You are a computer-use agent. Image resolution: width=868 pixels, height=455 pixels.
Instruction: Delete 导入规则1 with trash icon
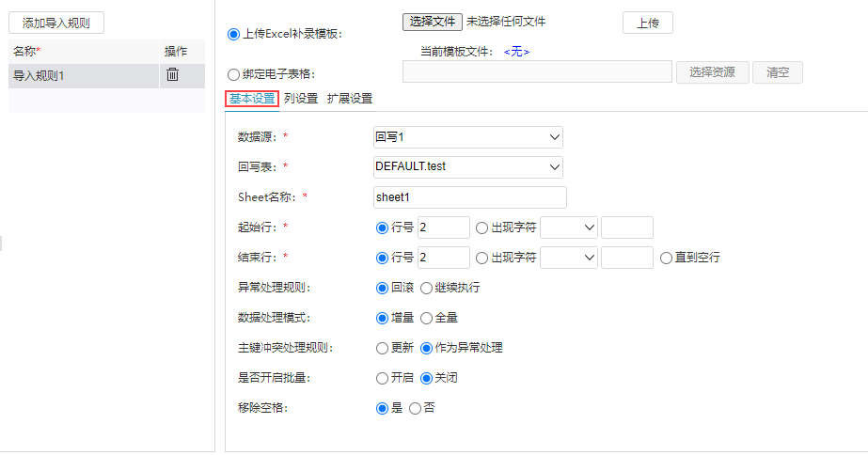[x=173, y=74]
